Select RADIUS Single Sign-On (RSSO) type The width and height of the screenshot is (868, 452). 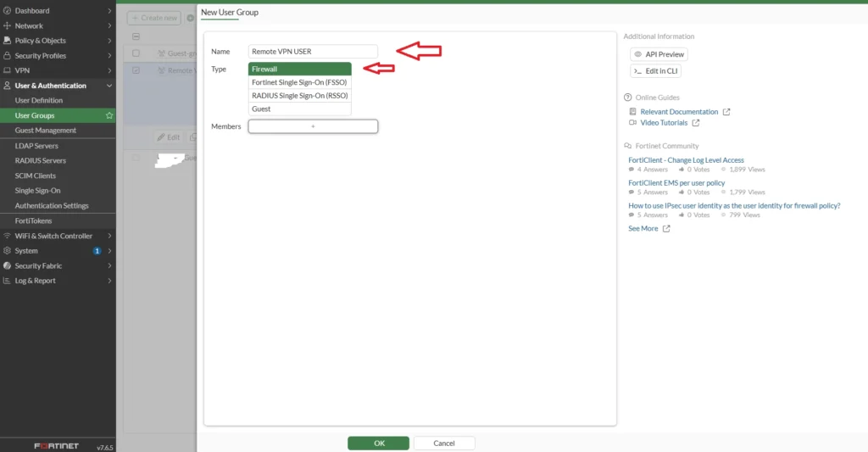[299, 95]
